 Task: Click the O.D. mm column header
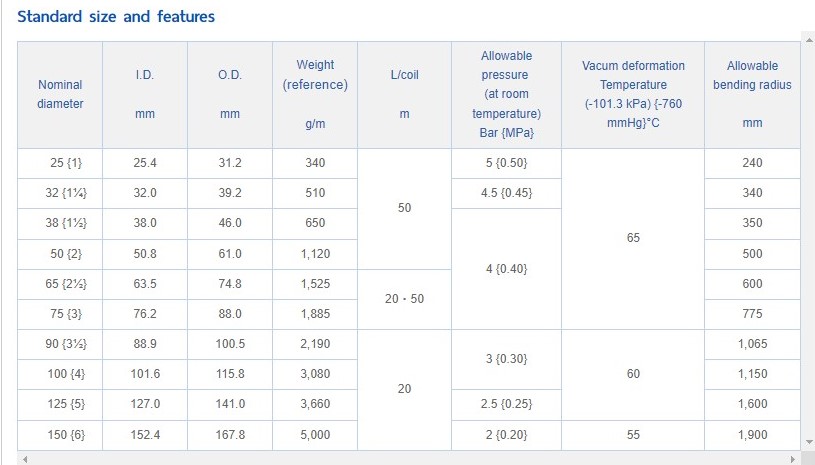[x=230, y=95]
